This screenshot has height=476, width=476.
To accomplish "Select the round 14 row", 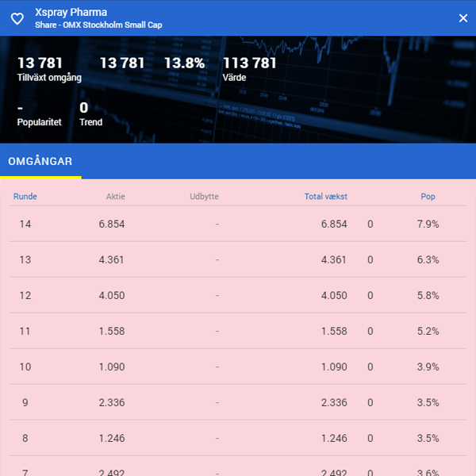I will [238, 225].
